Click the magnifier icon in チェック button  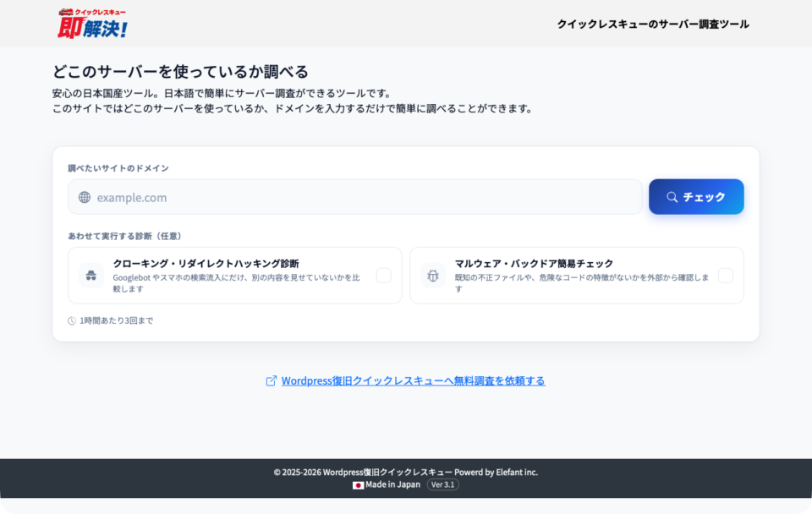672,197
